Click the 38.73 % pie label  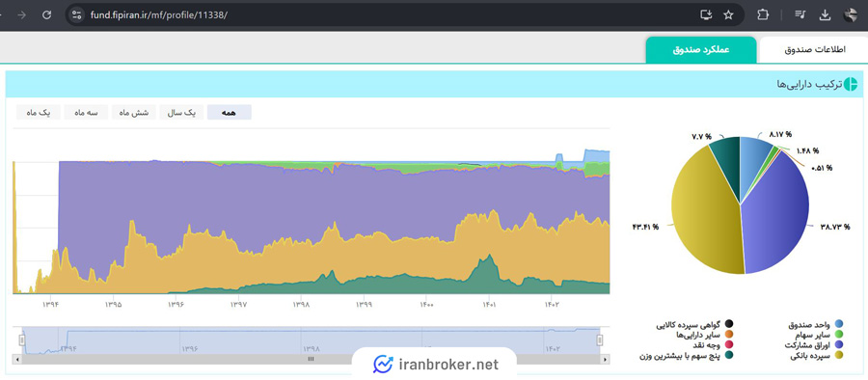coord(835,227)
